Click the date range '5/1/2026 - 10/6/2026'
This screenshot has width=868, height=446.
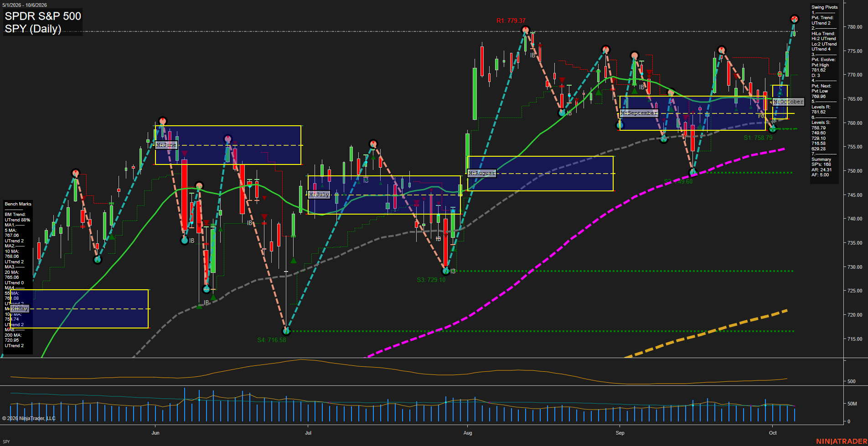(25, 5)
